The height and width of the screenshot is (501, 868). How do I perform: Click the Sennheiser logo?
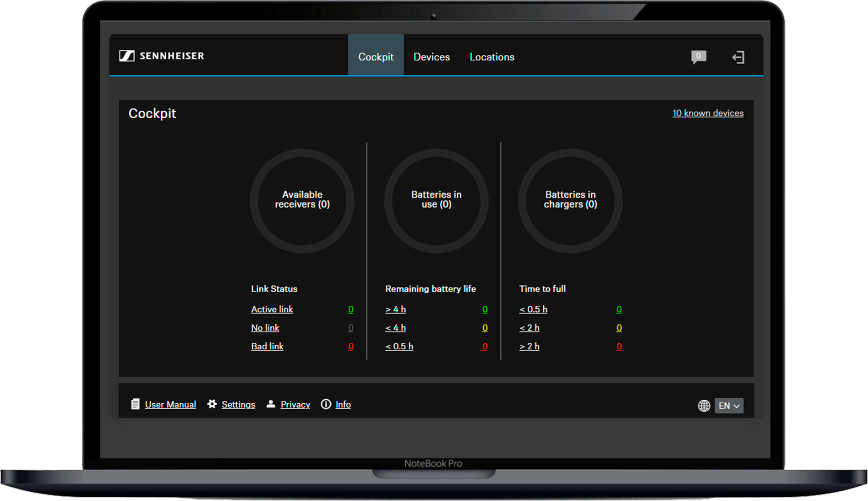click(x=161, y=56)
